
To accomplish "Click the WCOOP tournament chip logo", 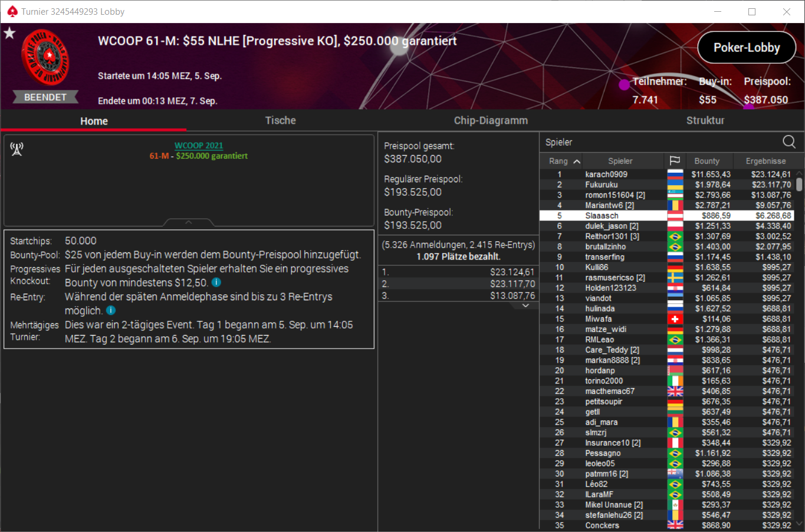I will 45,58.
